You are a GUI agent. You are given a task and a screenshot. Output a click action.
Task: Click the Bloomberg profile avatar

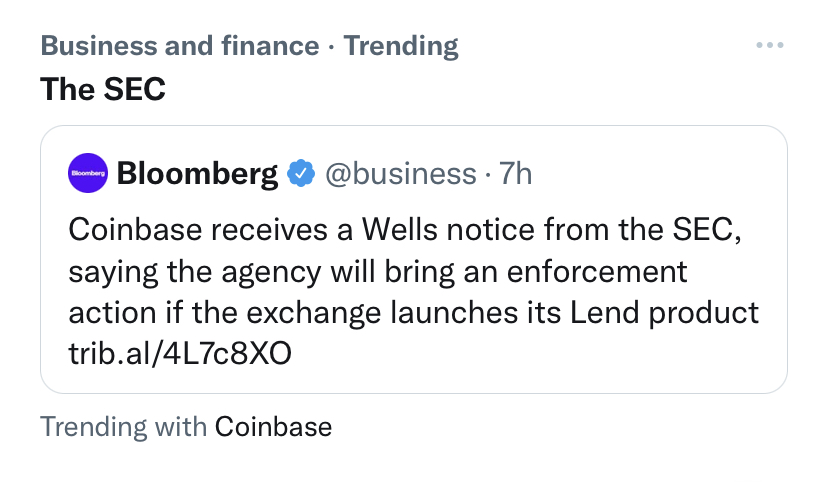tap(87, 174)
